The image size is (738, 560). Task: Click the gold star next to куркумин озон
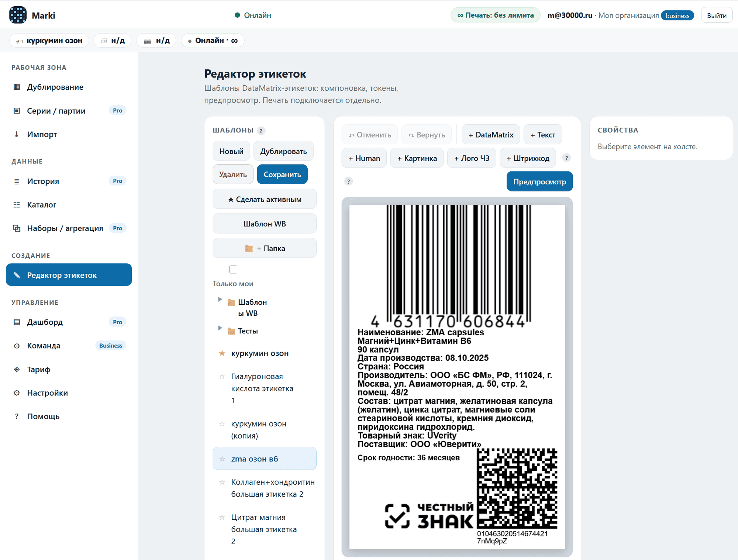point(222,353)
